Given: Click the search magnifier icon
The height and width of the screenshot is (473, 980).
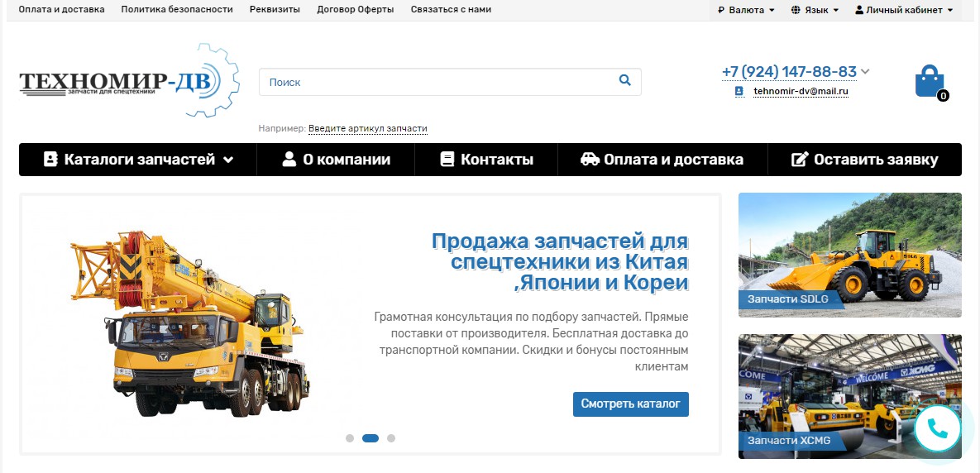Looking at the screenshot, I should (624, 80).
